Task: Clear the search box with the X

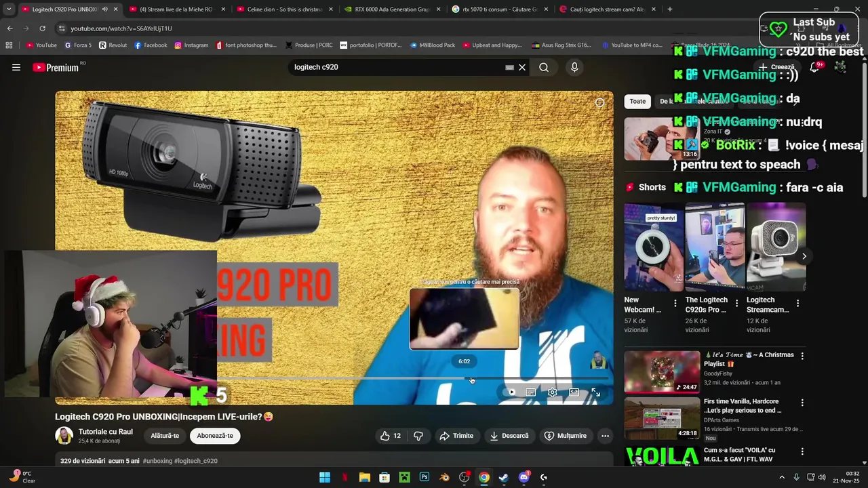Action: (522, 67)
